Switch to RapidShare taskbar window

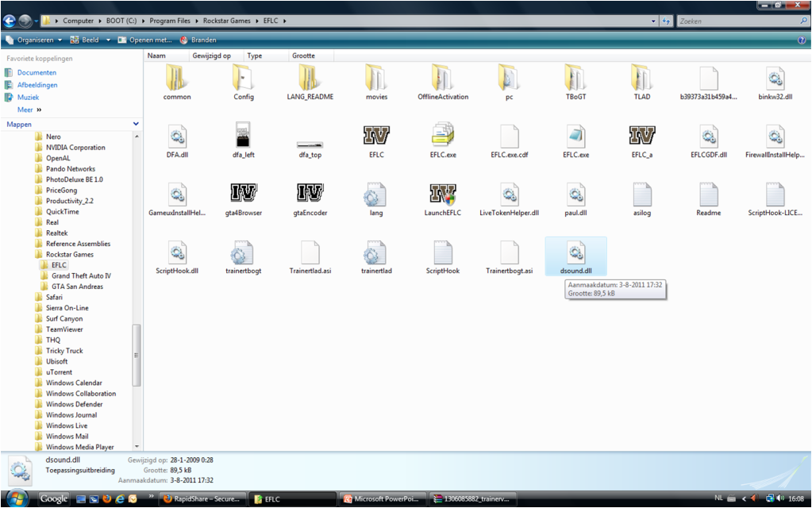click(x=202, y=499)
